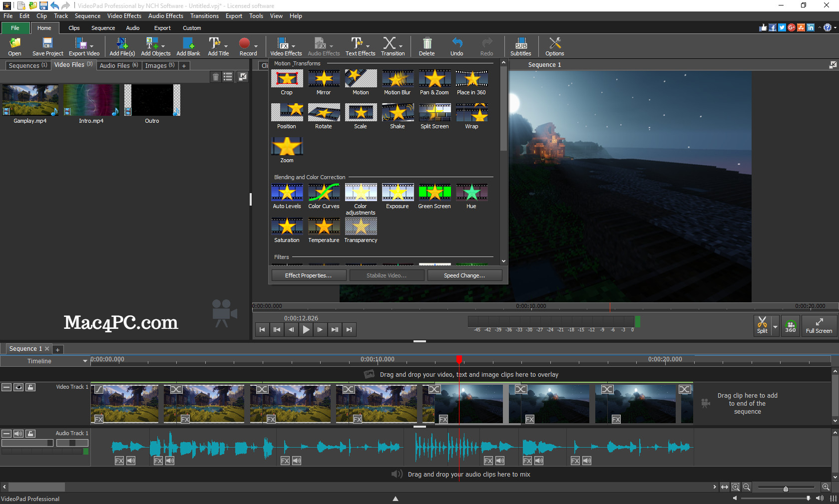
Task: Click Add Blank clip icon
Action: tap(188, 46)
